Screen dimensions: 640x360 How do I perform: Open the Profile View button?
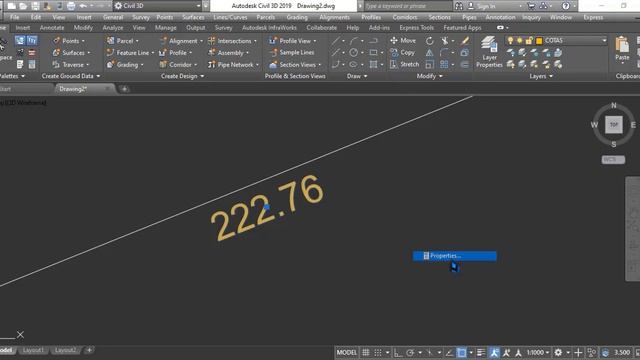tap(293, 41)
